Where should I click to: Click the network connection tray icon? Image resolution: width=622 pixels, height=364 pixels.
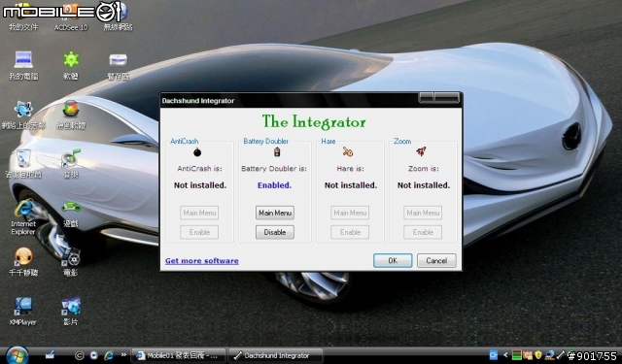pos(549,355)
